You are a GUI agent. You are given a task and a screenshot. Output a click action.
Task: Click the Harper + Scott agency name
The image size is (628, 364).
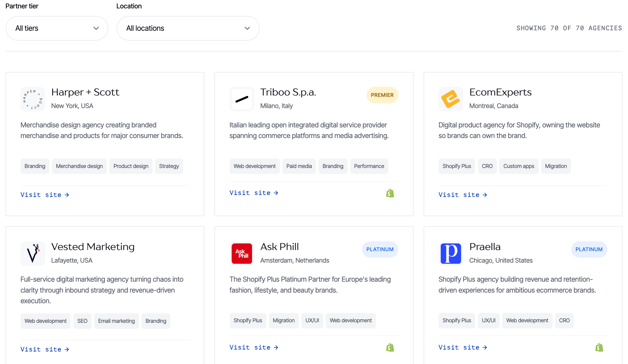85,92
